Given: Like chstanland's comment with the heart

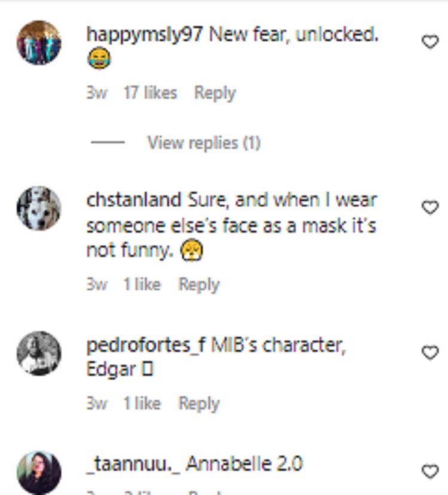Looking at the screenshot, I should point(430,207).
